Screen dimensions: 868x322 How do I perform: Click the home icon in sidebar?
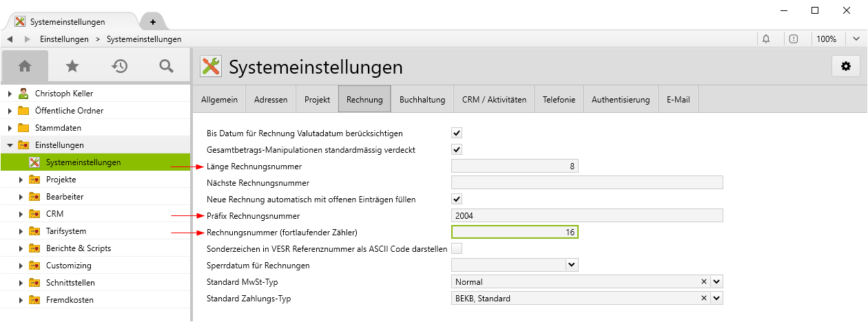coord(25,66)
